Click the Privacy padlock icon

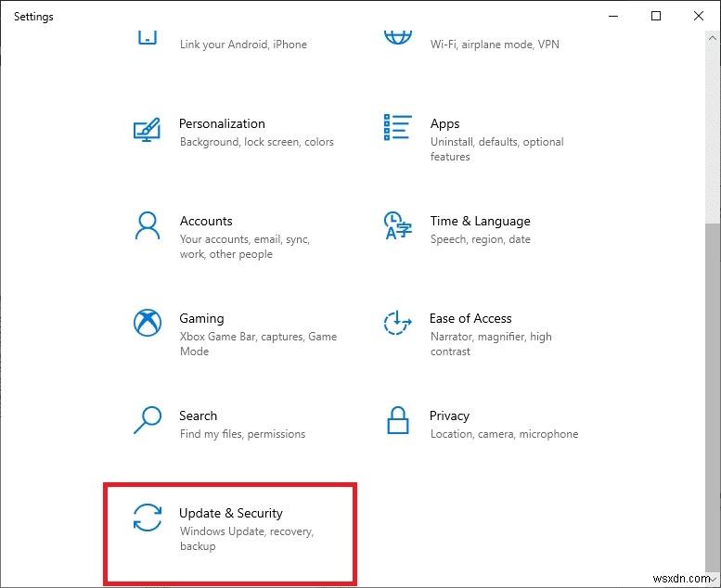[397, 420]
